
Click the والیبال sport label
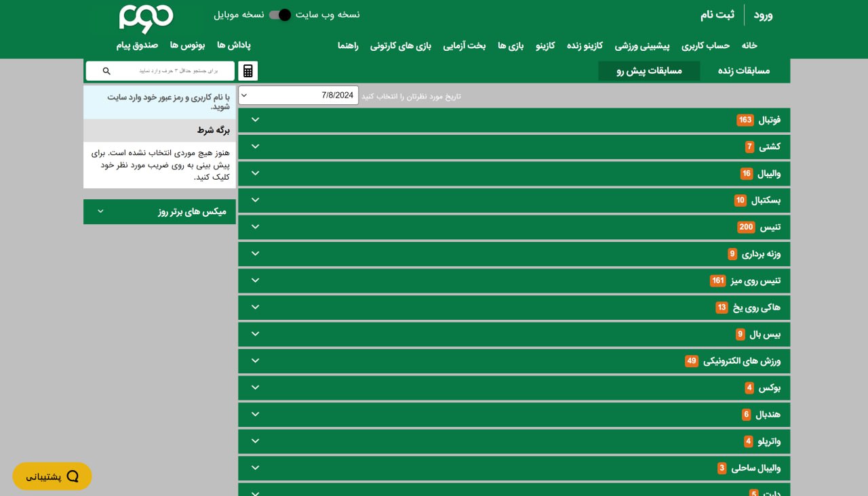point(769,173)
